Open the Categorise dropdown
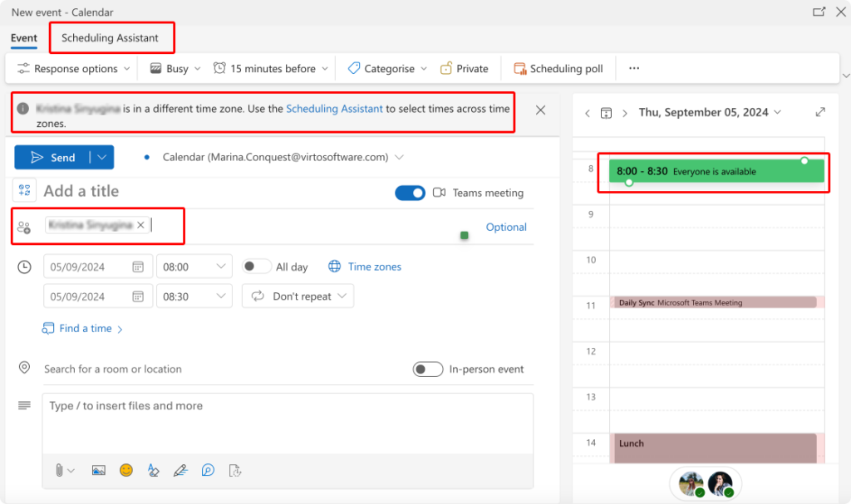Viewport: 851px width, 504px height. (x=387, y=68)
